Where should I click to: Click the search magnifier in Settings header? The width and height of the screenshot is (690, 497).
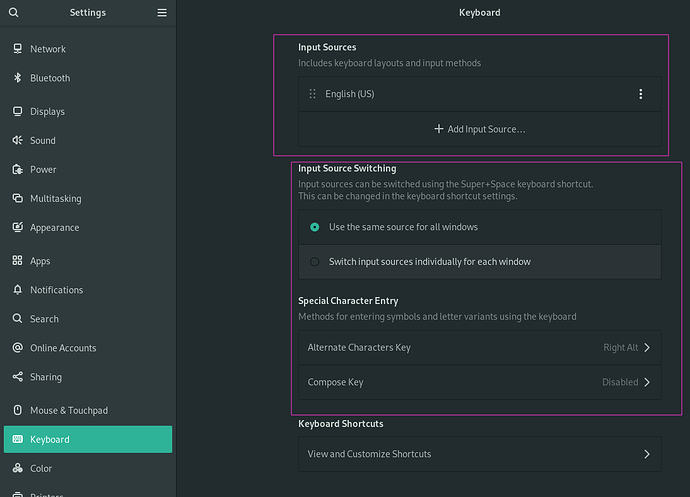coord(12,13)
